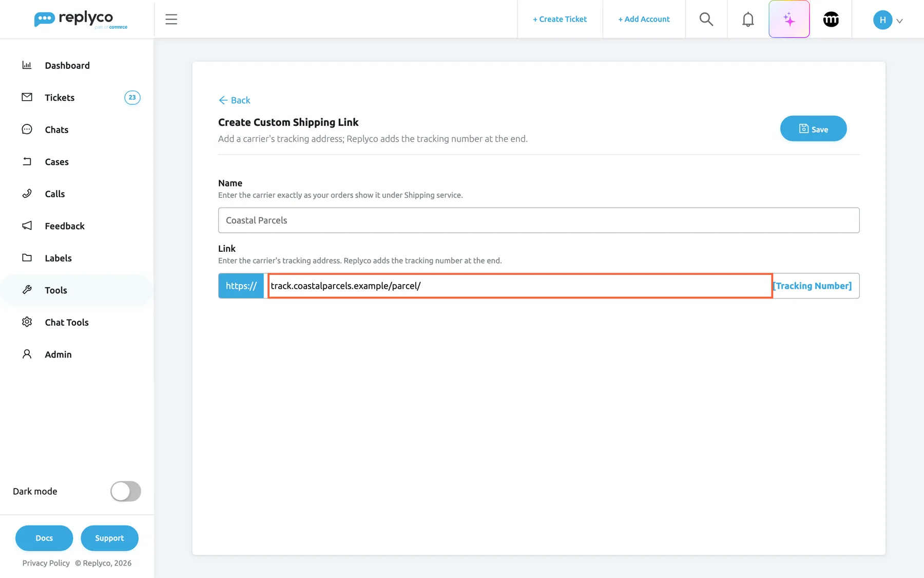Click the Chat Tools gear icon
The width and height of the screenshot is (924, 578).
pyautogui.click(x=27, y=322)
